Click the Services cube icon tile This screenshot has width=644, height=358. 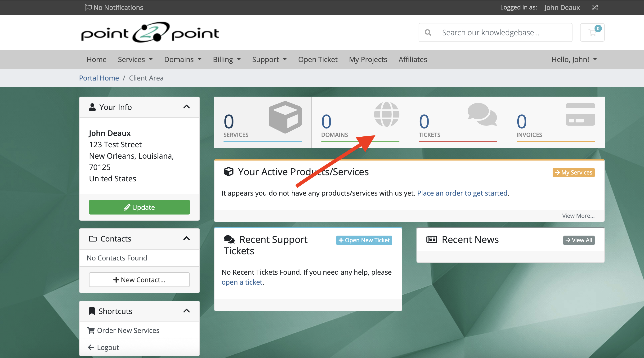(285, 117)
